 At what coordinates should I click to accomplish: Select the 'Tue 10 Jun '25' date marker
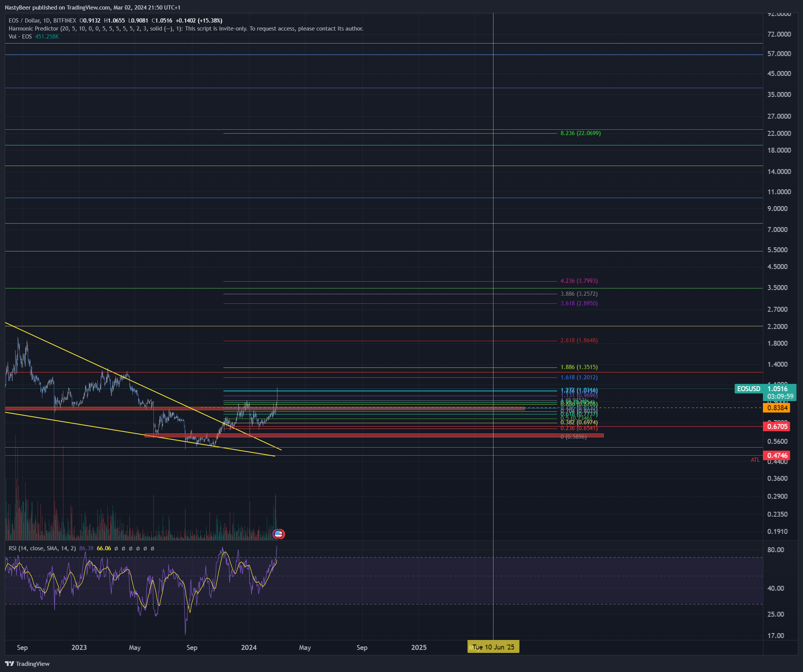[x=493, y=647]
